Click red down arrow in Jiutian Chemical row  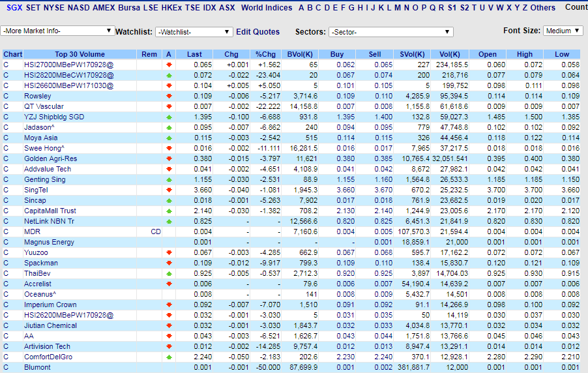(169, 325)
